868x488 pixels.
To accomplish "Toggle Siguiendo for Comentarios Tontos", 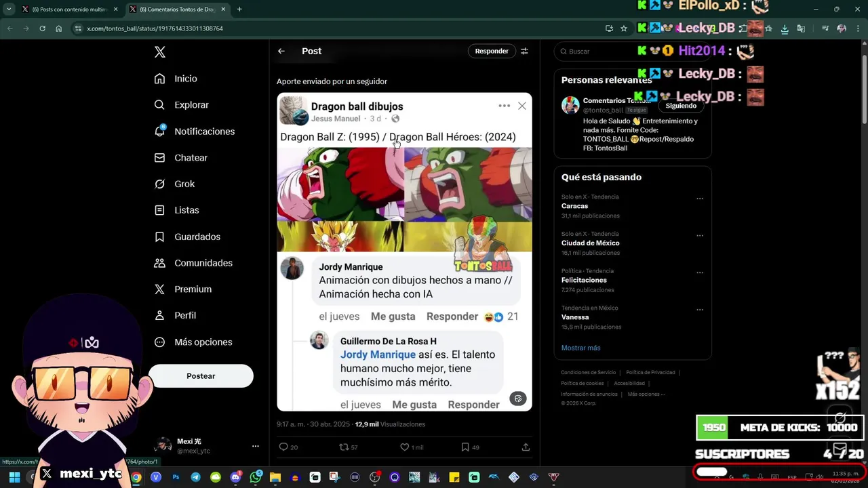I will pyautogui.click(x=681, y=106).
